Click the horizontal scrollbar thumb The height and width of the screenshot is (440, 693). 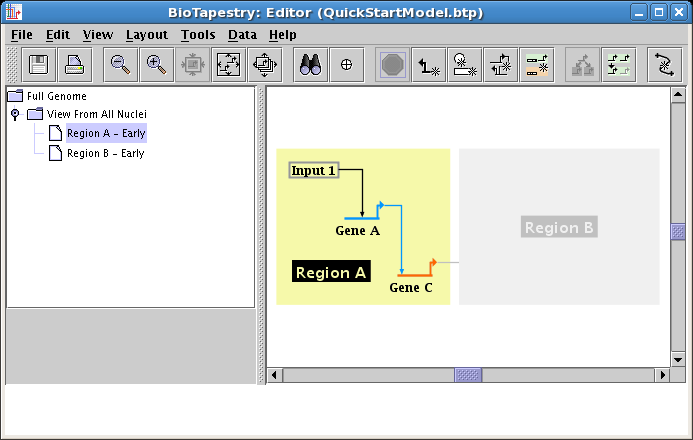coord(468,375)
